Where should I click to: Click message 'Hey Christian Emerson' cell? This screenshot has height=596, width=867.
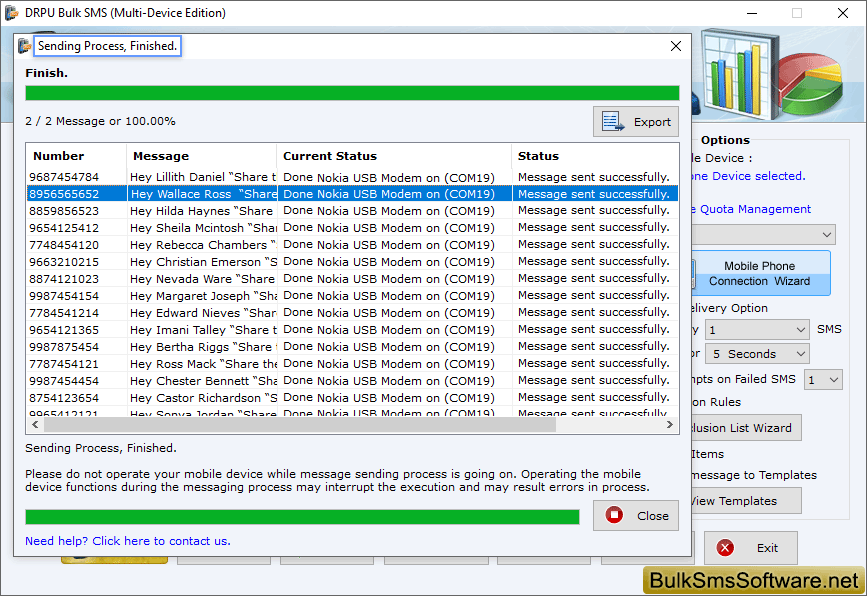(x=202, y=262)
